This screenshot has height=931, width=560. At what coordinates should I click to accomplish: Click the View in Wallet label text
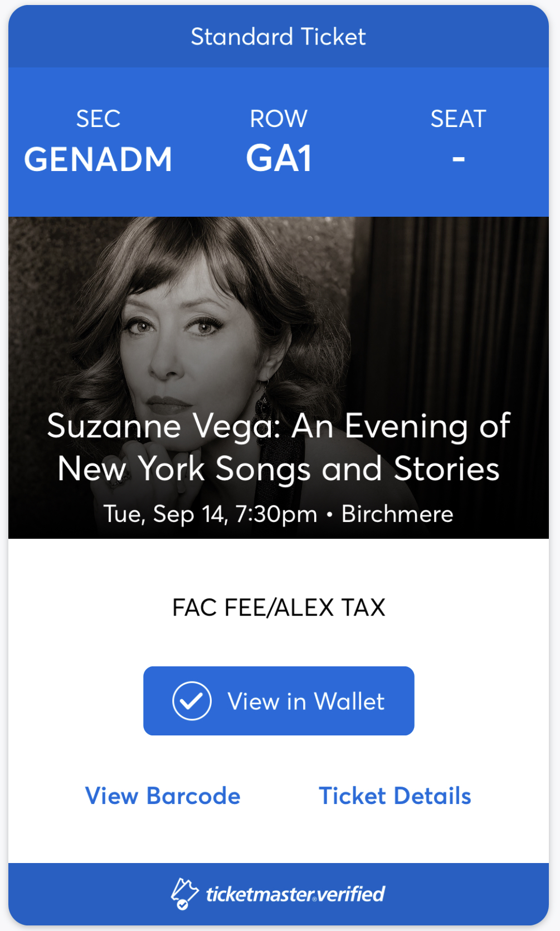pyautogui.click(x=306, y=701)
